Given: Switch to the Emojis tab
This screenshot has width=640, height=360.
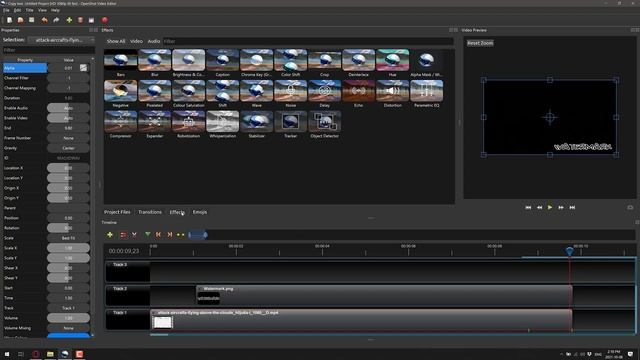Looking at the screenshot, I should [x=200, y=212].
